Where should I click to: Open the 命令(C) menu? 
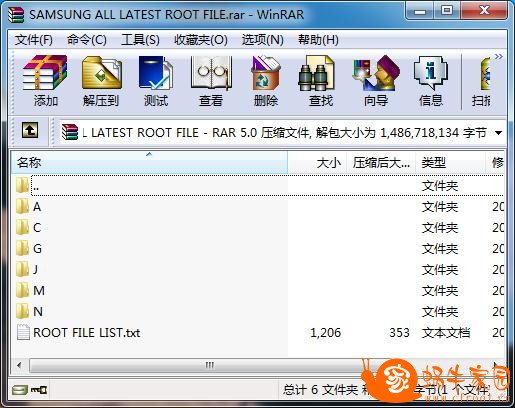[87, 40]
